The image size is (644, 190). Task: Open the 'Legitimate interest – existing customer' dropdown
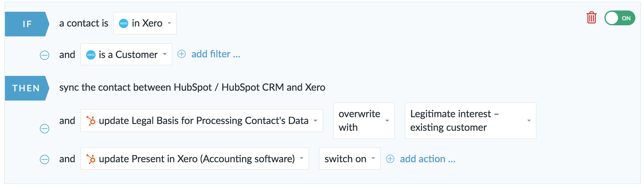pos(470,121)
